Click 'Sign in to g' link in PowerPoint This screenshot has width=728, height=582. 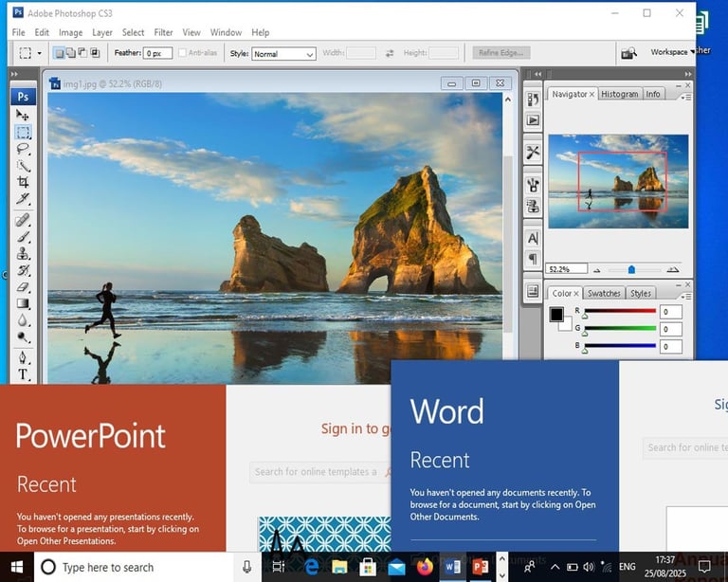click(355, 428)
